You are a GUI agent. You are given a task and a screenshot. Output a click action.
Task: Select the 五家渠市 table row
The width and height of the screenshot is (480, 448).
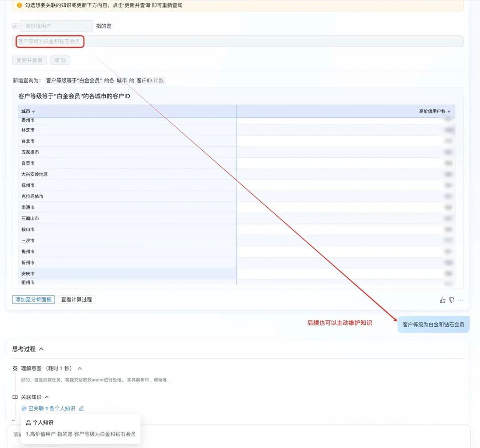tap(236, 152)
